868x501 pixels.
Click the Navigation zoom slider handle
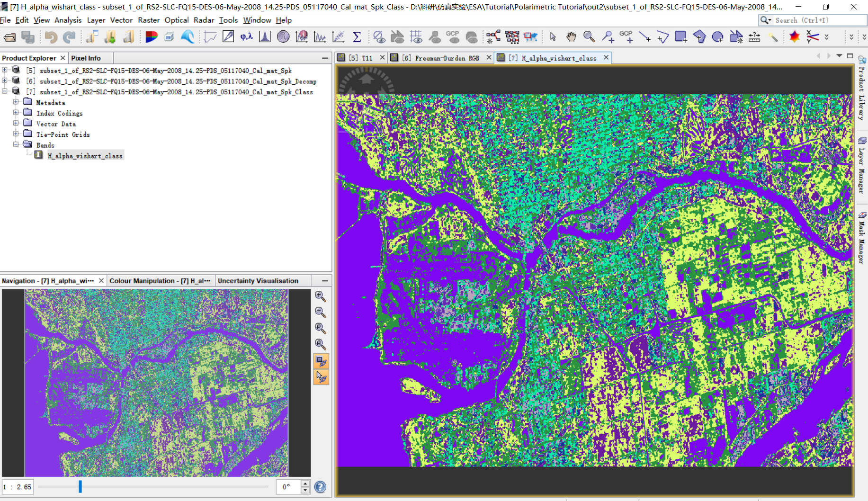coord(80,486)
